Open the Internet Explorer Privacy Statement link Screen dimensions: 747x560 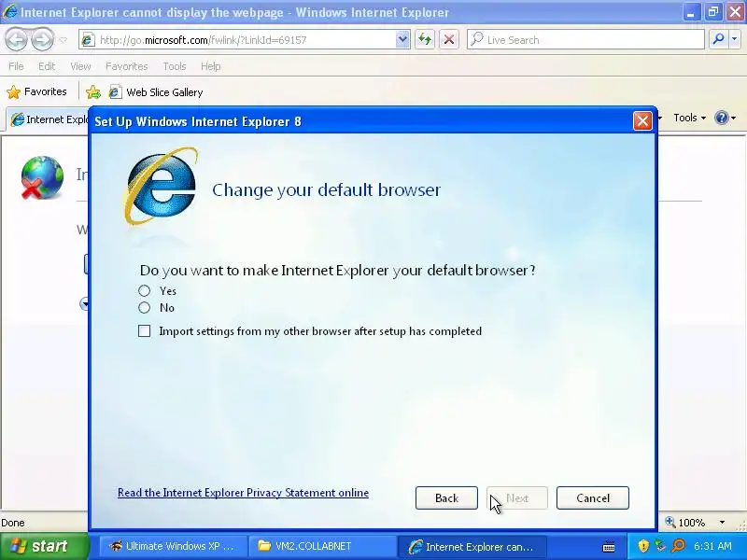click(x=243, y=493)
